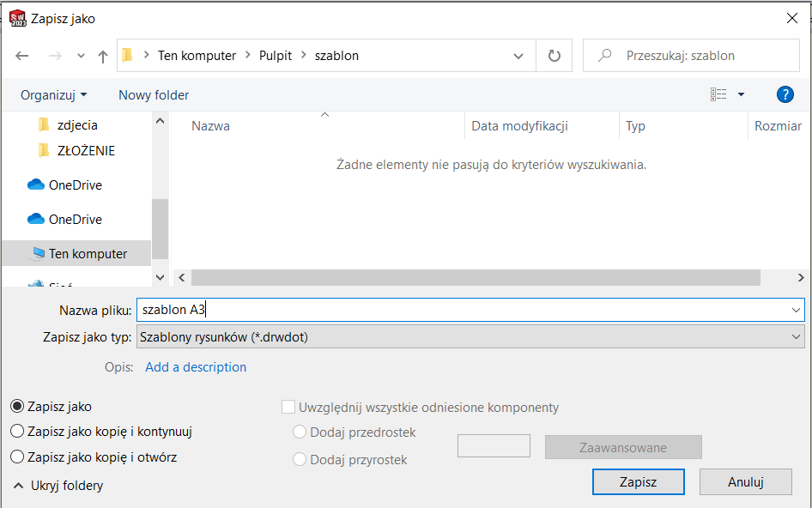Sort by the Nazwa column header
812x508 pixels.
210,126
